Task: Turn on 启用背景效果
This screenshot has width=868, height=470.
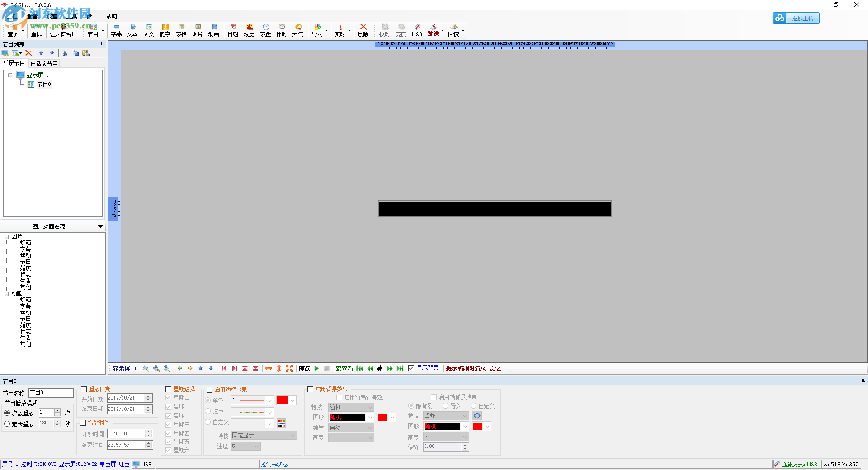Action: [310, 389]
